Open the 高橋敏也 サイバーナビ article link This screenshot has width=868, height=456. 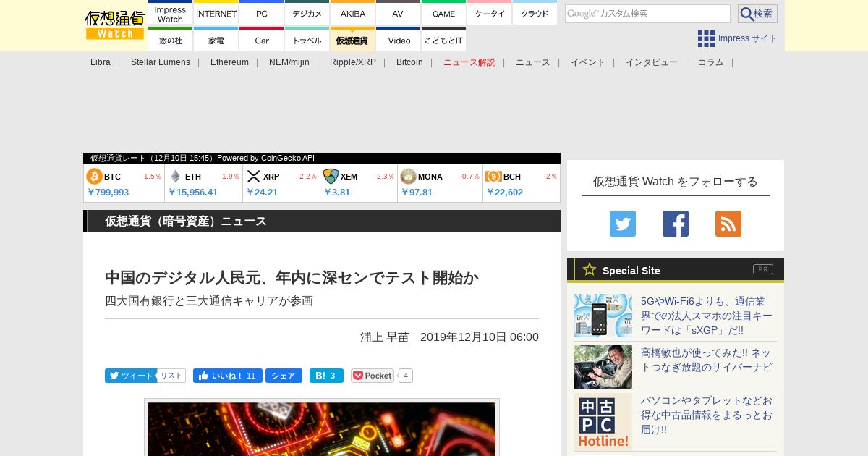pyautogui.click(x=706, y=360)
